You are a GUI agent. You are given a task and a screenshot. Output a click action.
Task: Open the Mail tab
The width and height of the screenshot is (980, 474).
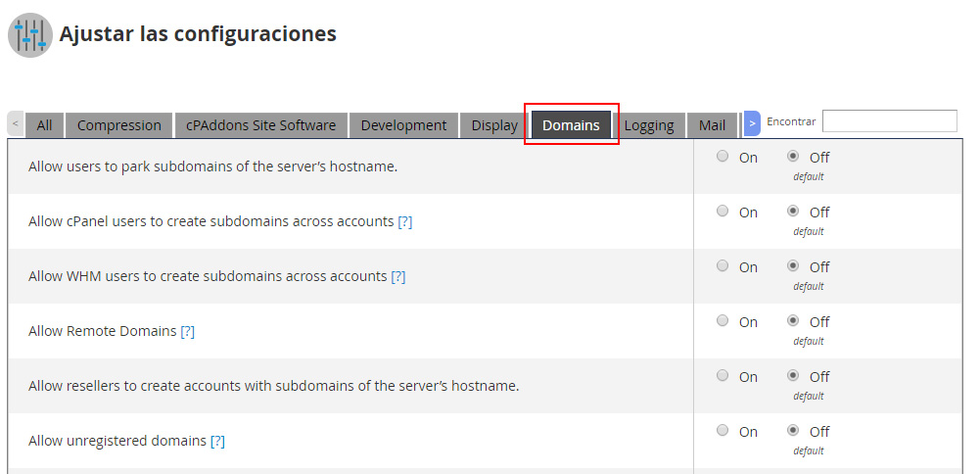coord(712,125)
